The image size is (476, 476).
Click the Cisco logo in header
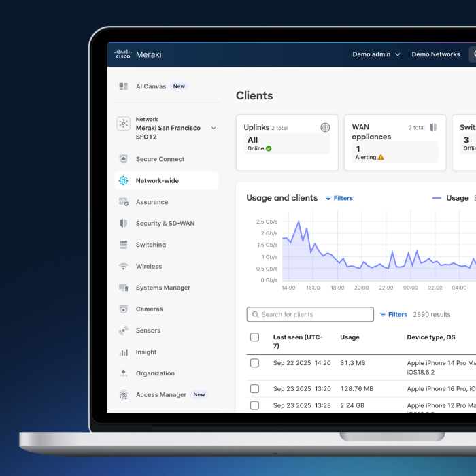[x=123, y=54]
